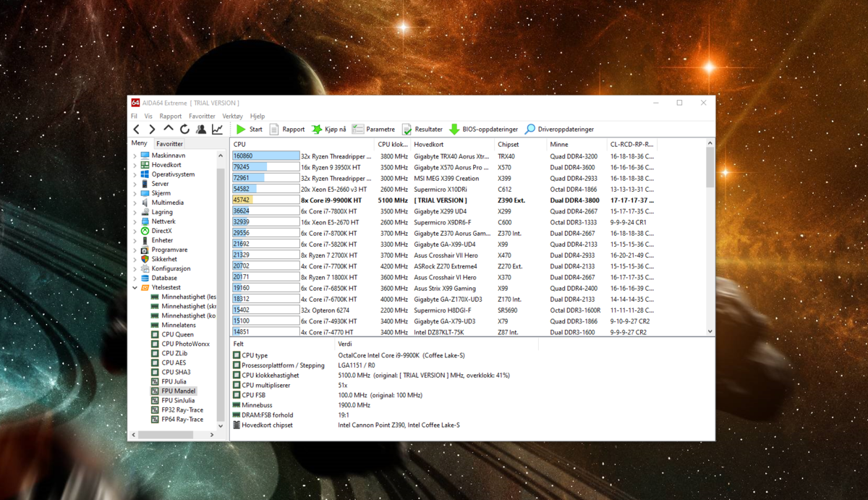This screenshot has width=868, height=500.
Task: Expand the Server tree node
Action: point(135,184)
